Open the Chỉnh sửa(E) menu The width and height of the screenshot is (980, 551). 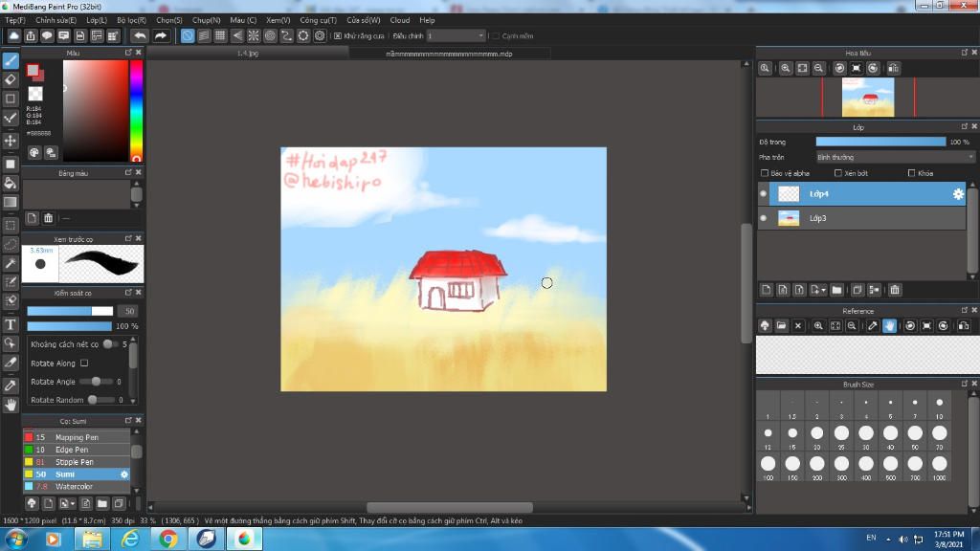click(56, 20)
